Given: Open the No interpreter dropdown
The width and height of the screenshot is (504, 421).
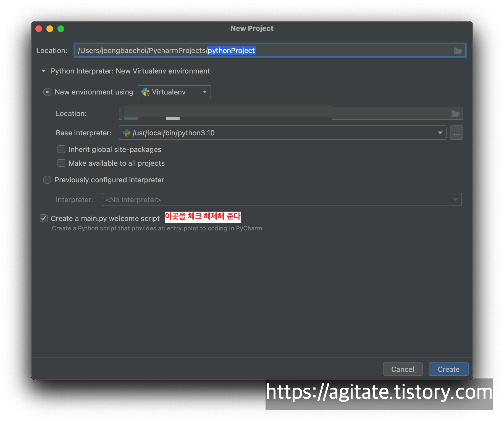Looking at the screenshot, I should tap(282, 199).
